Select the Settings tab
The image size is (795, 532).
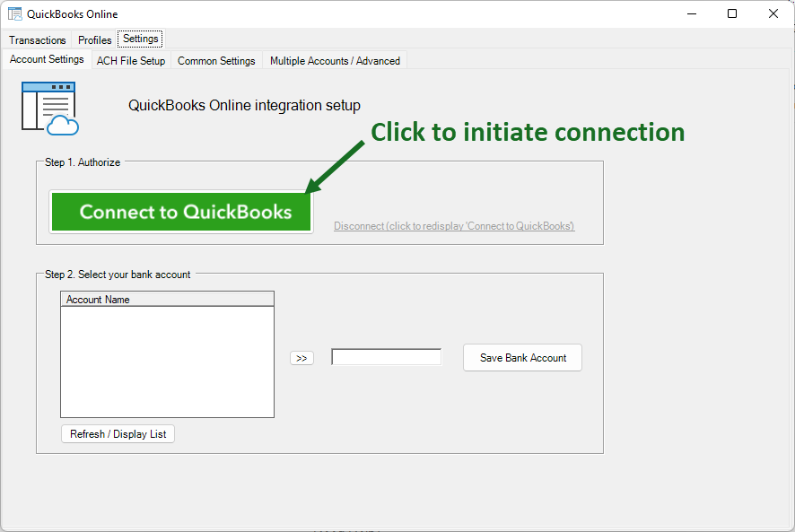tap(141, 39)
